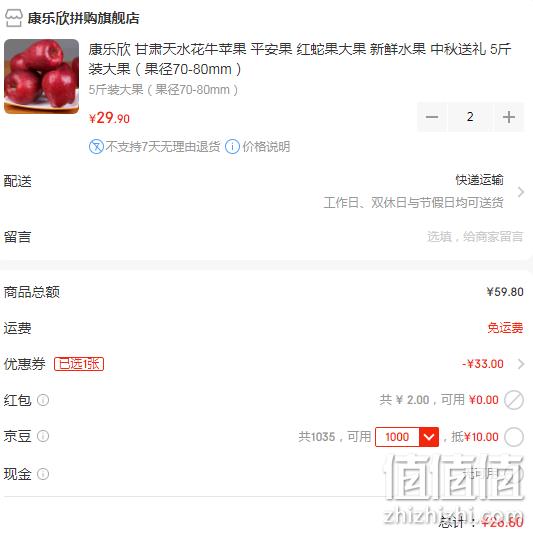Select the 京豆 radio circle
Screen dimensions: 533x533
click(x=514, y=437)
